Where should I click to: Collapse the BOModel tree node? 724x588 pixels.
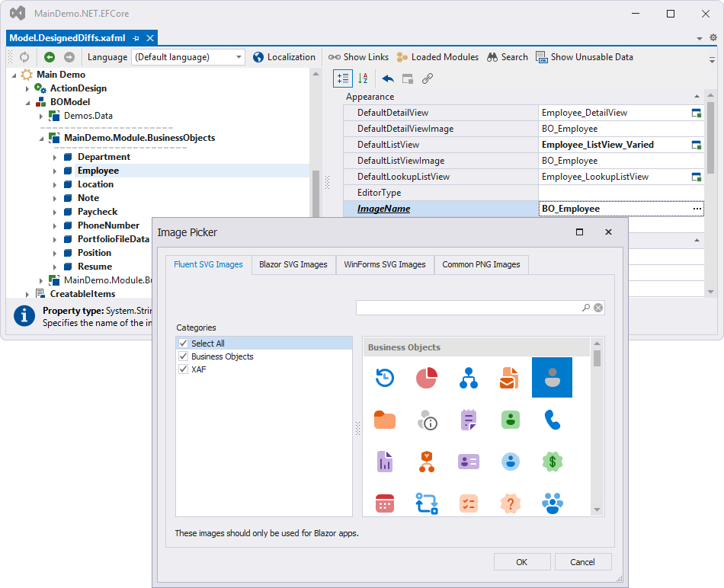click(27, 102)
